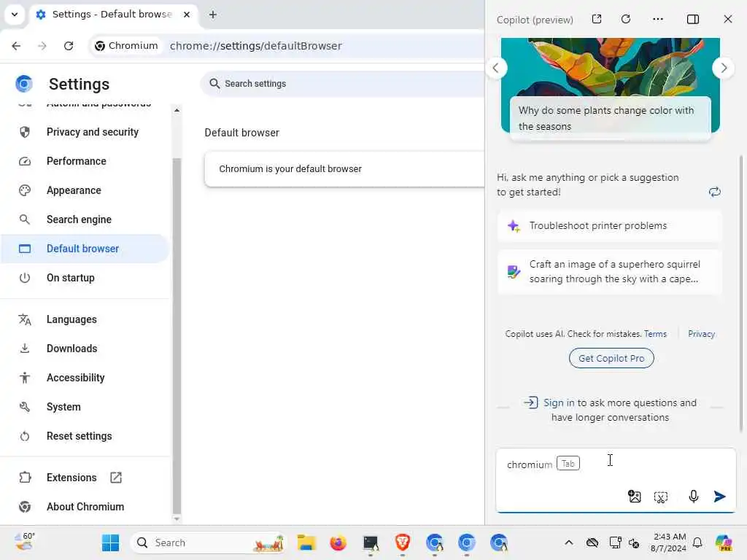Refresh Copilot suggestions icon
747x560 pixels.
[715, 192]
